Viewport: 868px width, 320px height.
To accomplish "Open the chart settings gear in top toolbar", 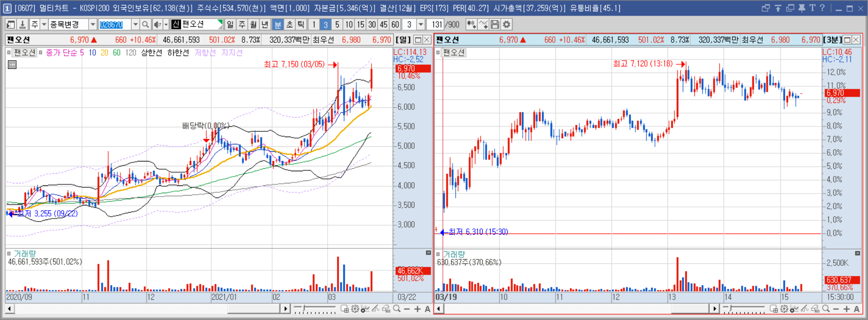I will [x=507, y=24].
